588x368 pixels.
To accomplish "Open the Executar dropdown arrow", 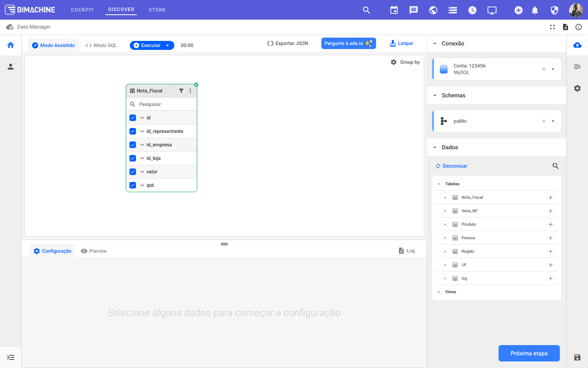I will point(167,45).
